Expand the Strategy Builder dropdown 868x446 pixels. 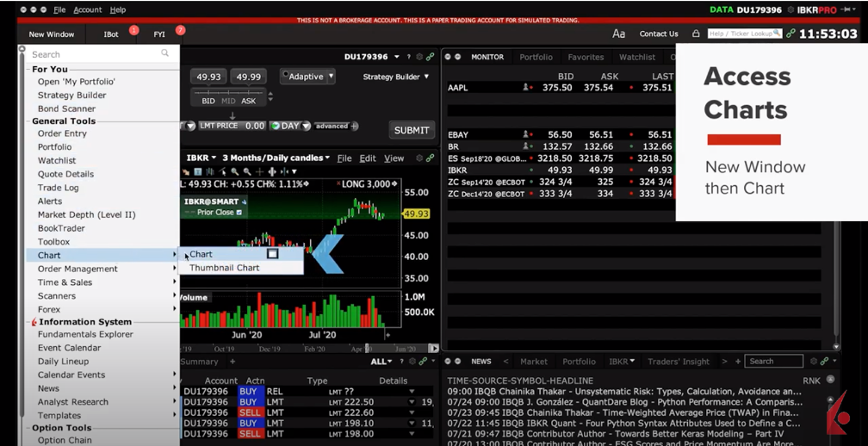coord(396,77)
